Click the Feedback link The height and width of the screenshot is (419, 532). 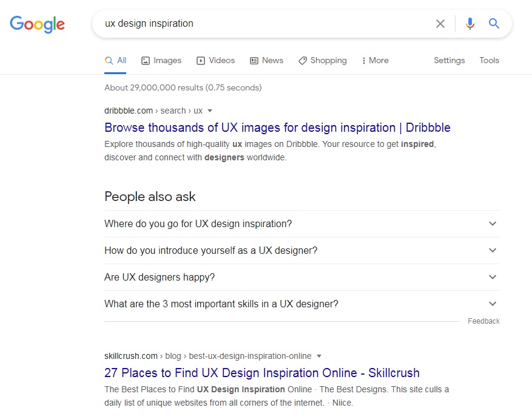point(483,321)
